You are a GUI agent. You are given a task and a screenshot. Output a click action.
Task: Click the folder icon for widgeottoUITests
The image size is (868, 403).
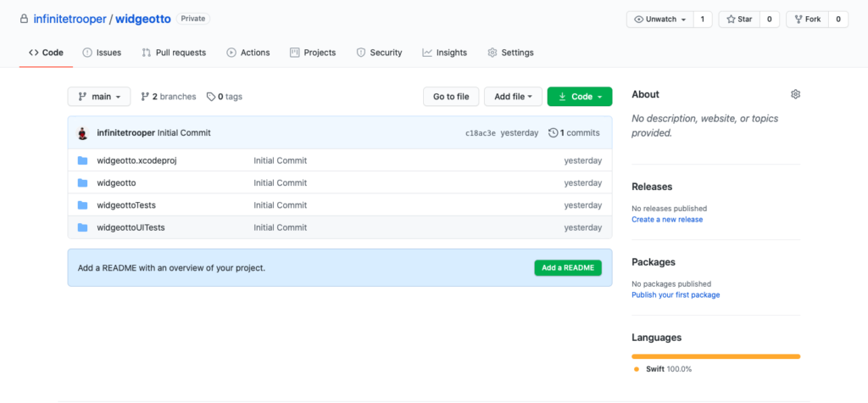(82, 227)
